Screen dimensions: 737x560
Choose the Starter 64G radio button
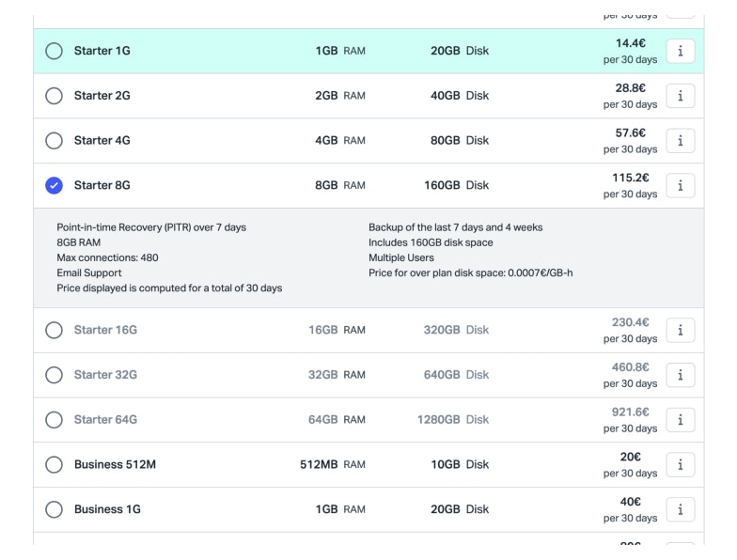coord(55,420)
